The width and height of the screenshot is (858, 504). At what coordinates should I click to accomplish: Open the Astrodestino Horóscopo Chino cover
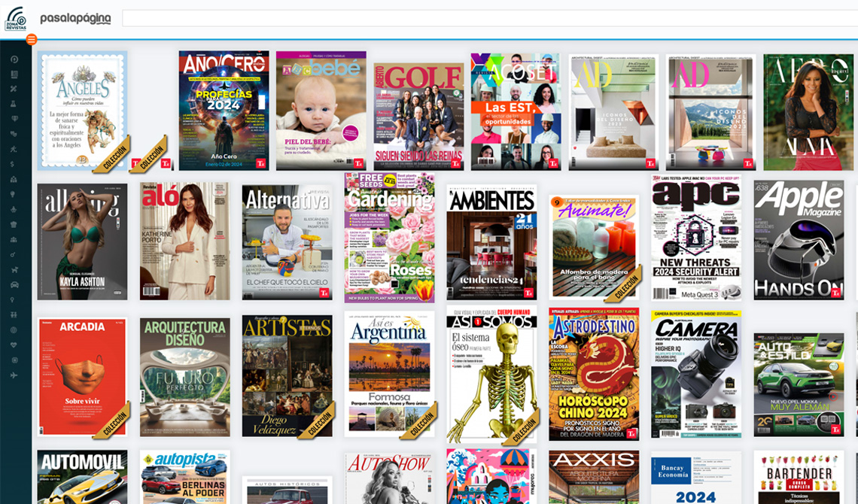[595, 374]
